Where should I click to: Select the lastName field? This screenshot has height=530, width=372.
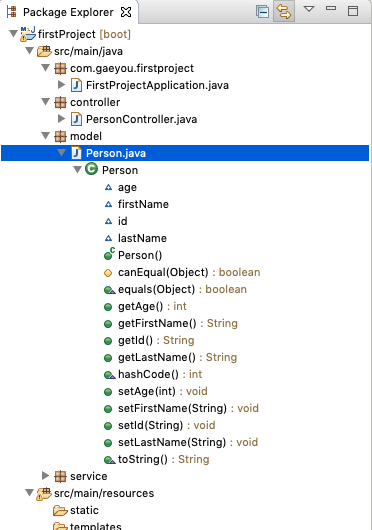pyautogui.click(x=142, y=238)
